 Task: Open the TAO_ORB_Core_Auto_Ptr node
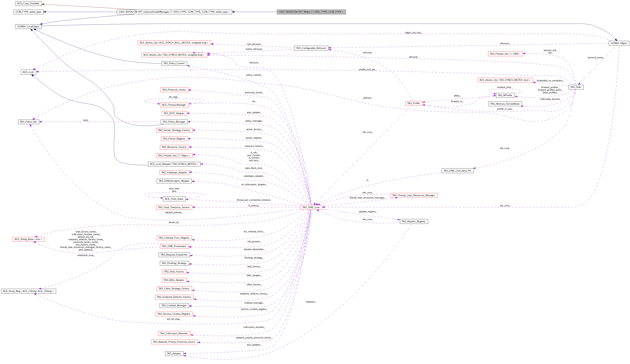coord(457,171)
